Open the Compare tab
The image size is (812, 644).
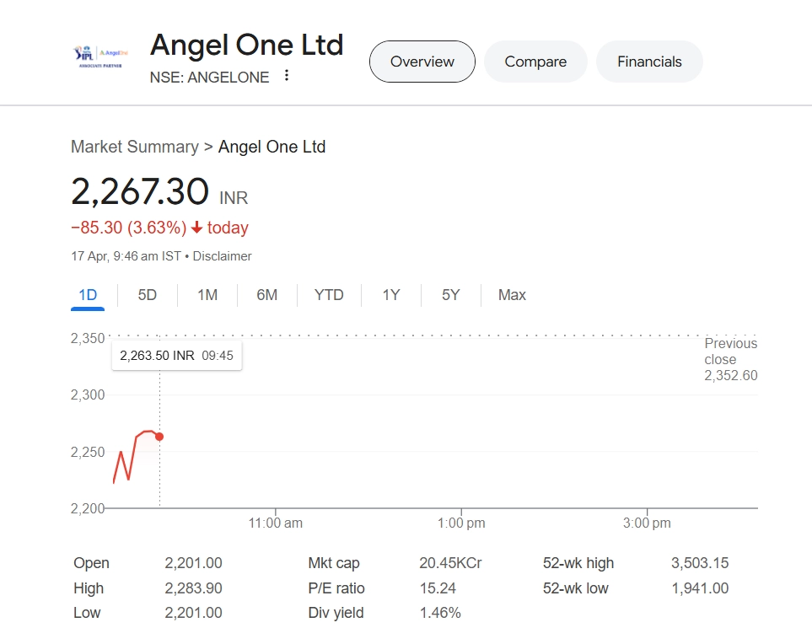click(x=535, y=62)
